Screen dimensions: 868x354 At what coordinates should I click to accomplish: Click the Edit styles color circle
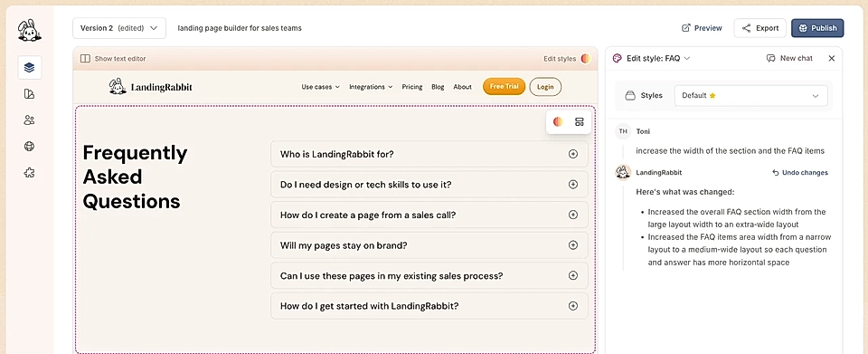click(x=586, y=59)
